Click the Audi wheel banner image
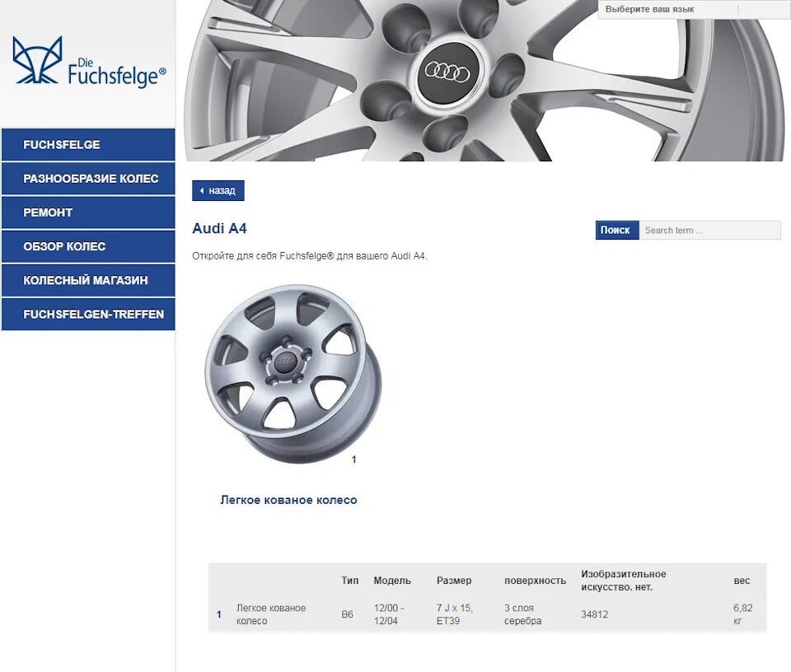 [x=484, y=81]
